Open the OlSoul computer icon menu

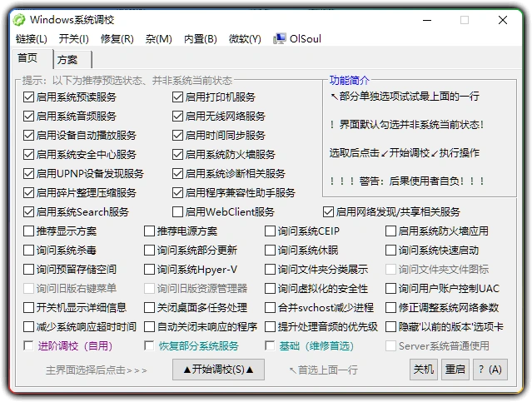(x=297, y=39)
